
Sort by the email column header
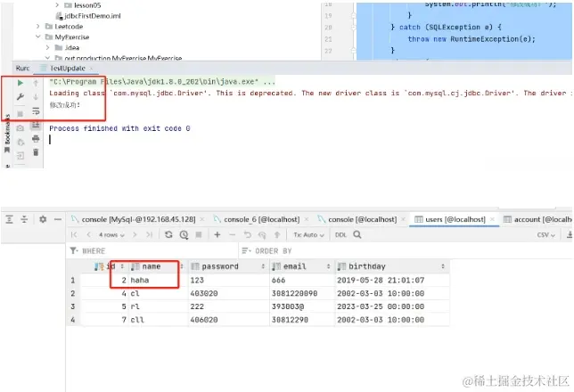(x=301, y=266)
